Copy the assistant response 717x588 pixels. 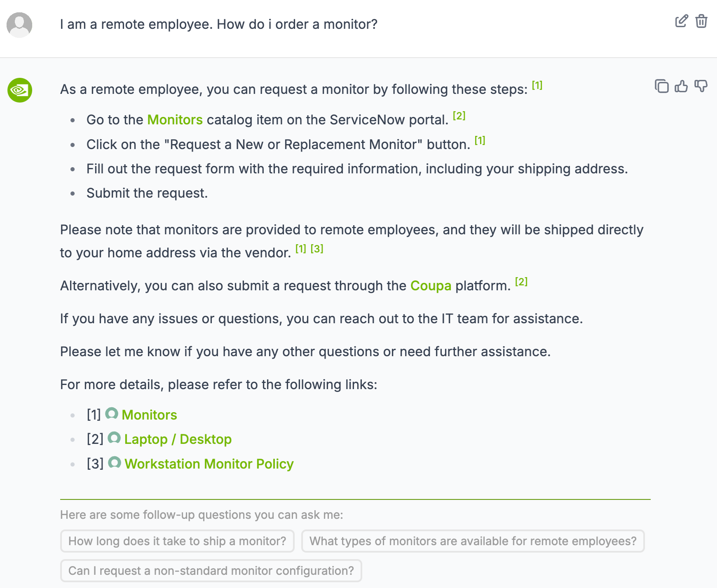pyautogui.click(x=662, y=86)
